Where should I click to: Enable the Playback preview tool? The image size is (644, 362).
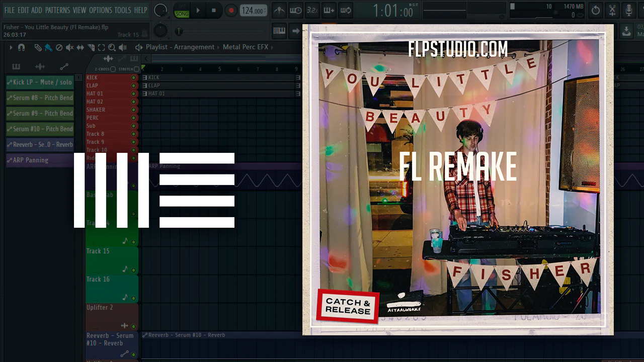(x=123, y=47)
